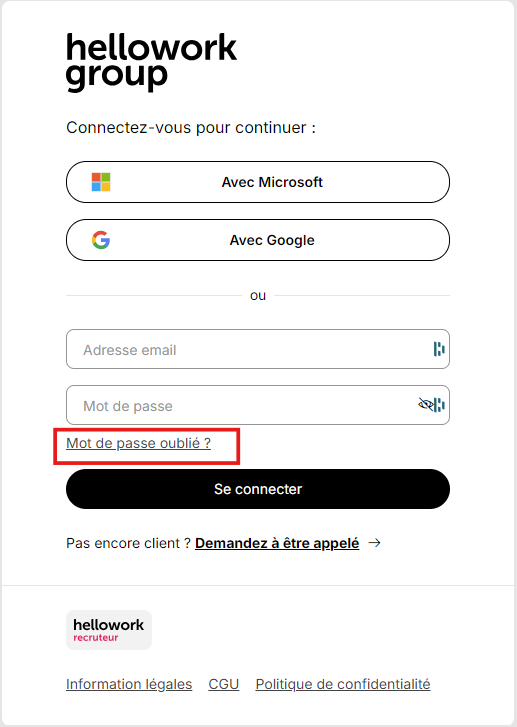Screen dimensions: 517x727
Task: Sign in with the Avec Google button
Action: coord(258,240)
